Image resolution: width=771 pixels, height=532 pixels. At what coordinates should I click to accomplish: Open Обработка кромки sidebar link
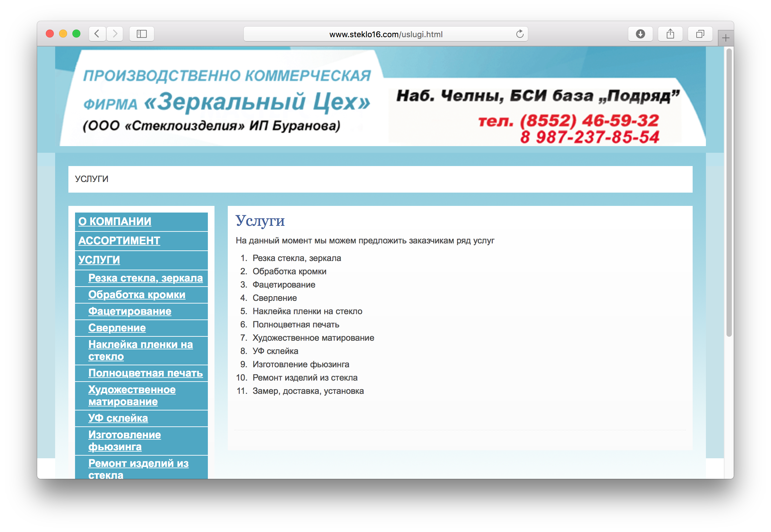137,295
